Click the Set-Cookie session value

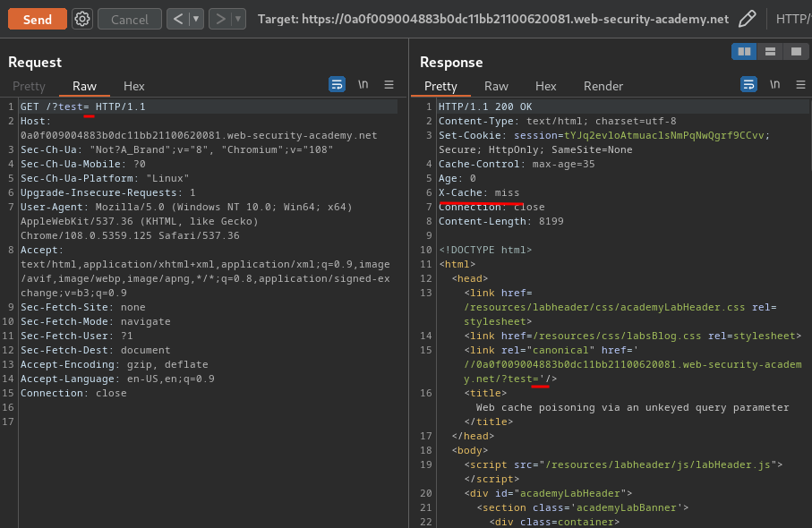coord(664,135)
